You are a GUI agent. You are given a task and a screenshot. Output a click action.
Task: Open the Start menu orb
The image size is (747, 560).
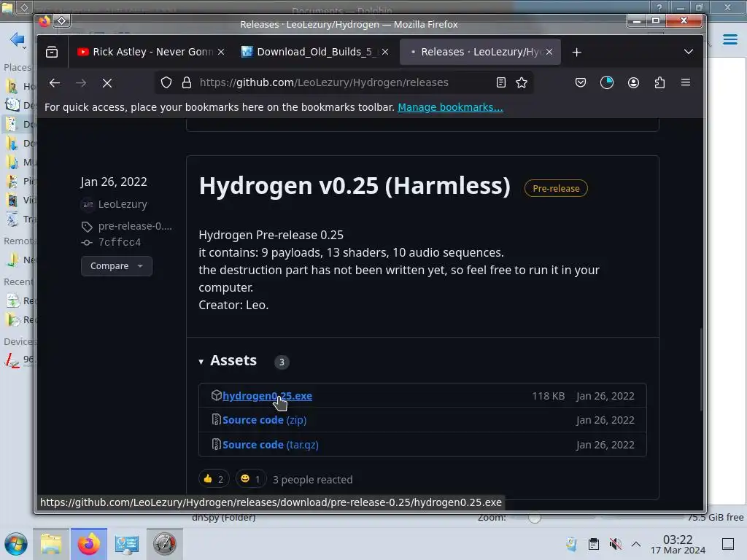click(16, 544)
